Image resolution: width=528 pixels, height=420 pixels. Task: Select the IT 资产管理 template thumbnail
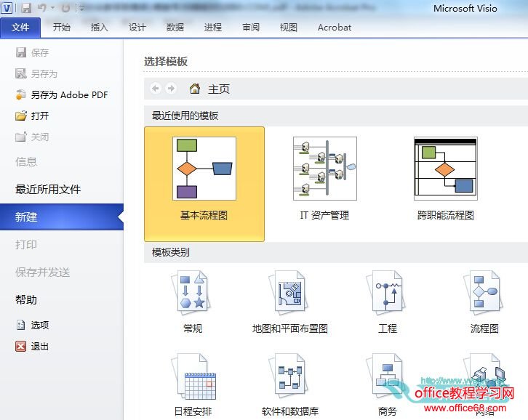pos(325,169)
